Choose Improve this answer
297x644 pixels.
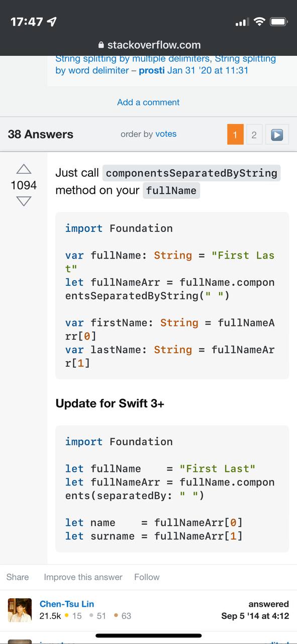83,577
